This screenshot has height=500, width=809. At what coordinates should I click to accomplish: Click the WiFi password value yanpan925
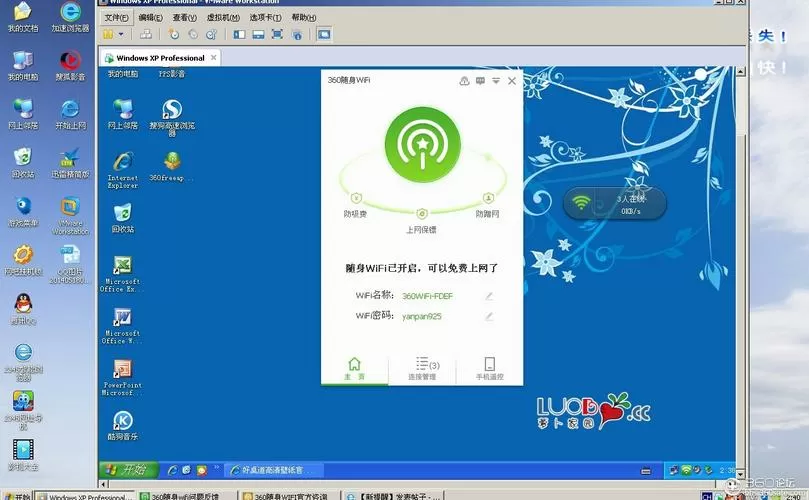point(422,316)
